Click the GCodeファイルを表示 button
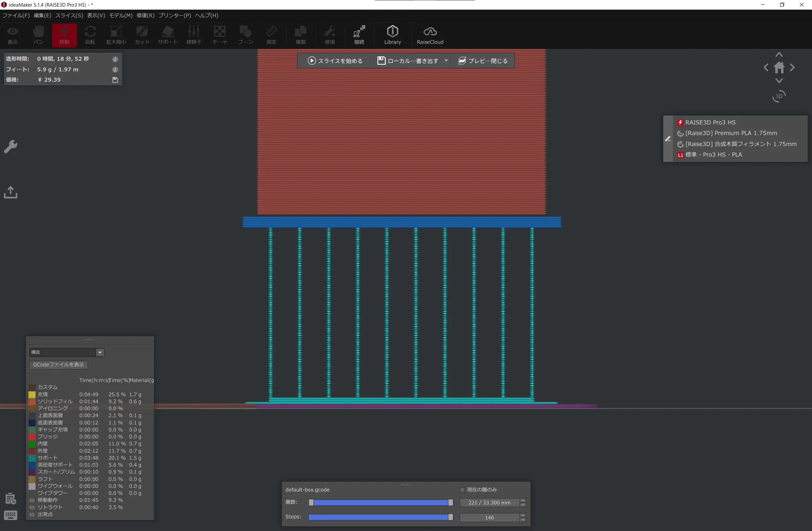 pos(58,365)
